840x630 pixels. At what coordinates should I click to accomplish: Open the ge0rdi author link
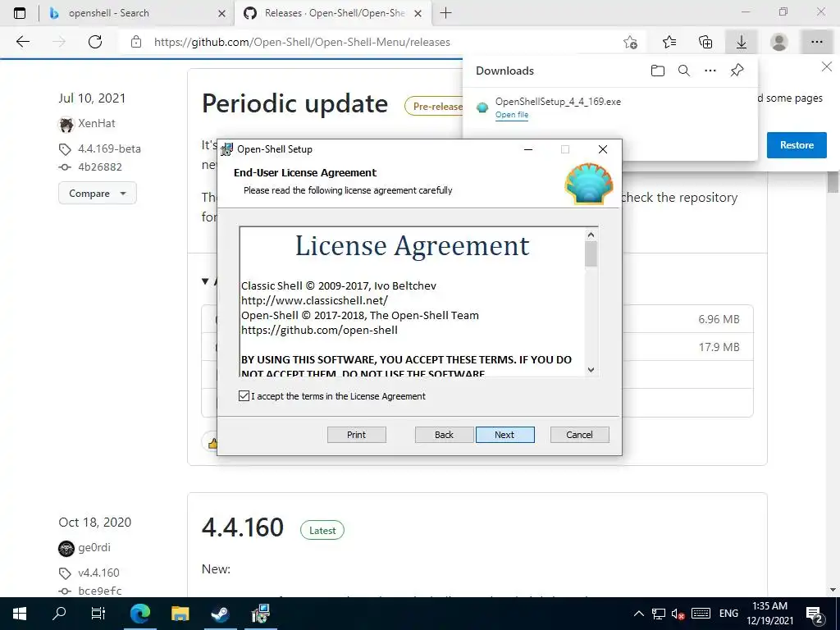(94, 547)
